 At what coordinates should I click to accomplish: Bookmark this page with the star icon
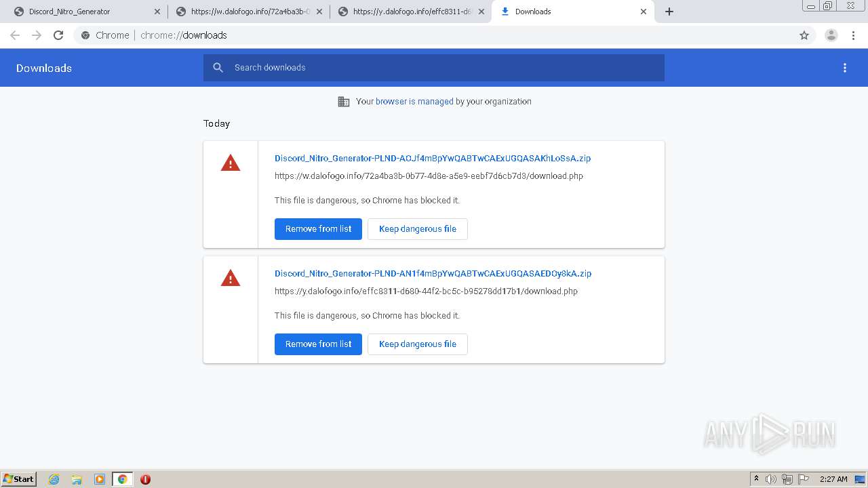click(804, 35)
